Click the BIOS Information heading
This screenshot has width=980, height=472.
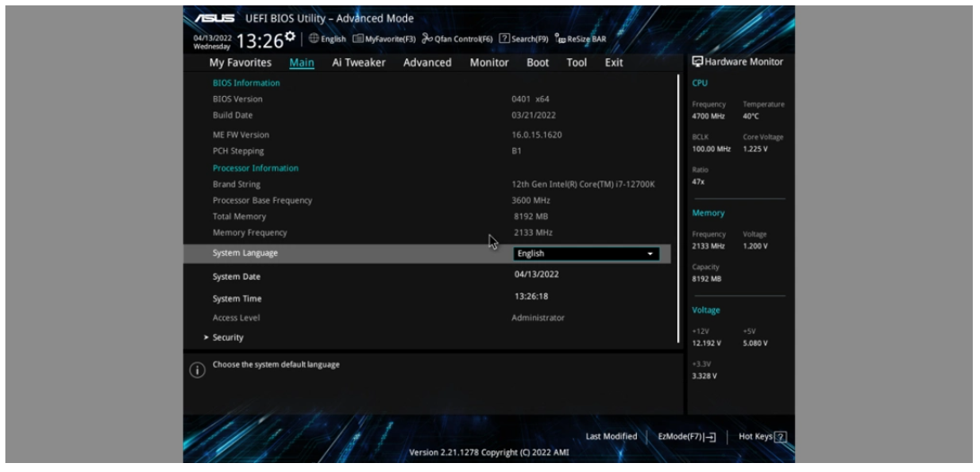coord(246,83)
